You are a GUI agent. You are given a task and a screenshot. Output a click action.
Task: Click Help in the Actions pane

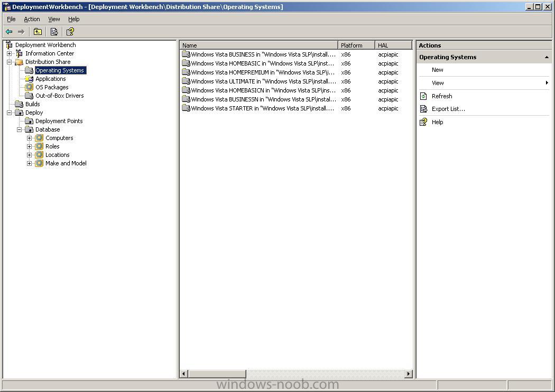click(438, 122)
